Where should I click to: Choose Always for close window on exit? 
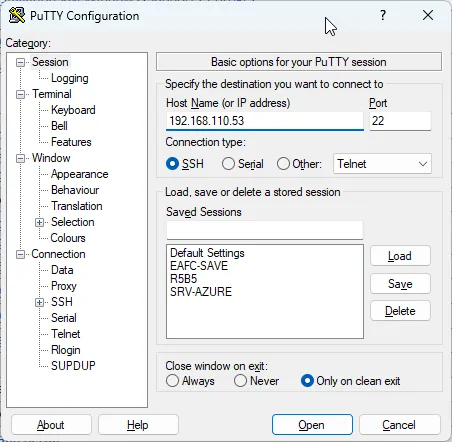point(172,381)
